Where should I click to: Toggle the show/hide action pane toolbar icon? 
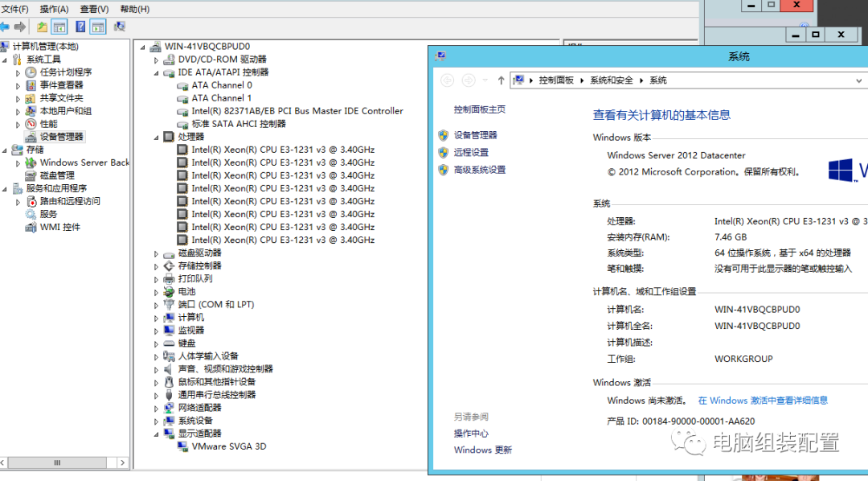[x=97, y=27]
